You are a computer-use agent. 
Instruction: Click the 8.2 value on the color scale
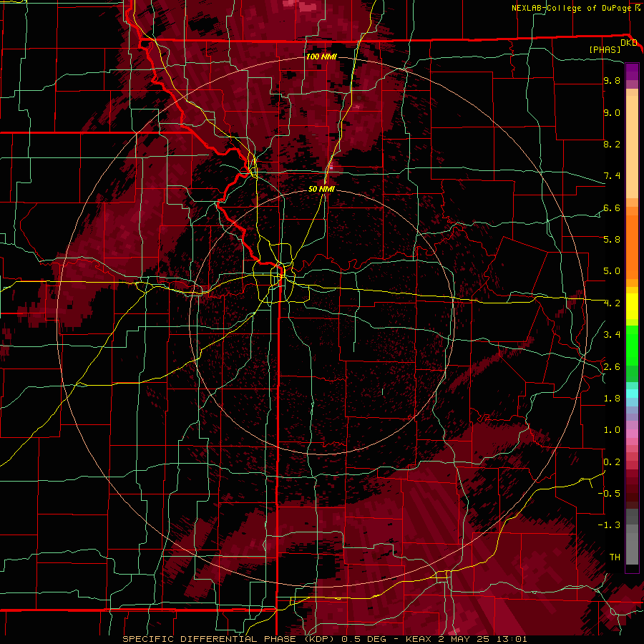612,145
